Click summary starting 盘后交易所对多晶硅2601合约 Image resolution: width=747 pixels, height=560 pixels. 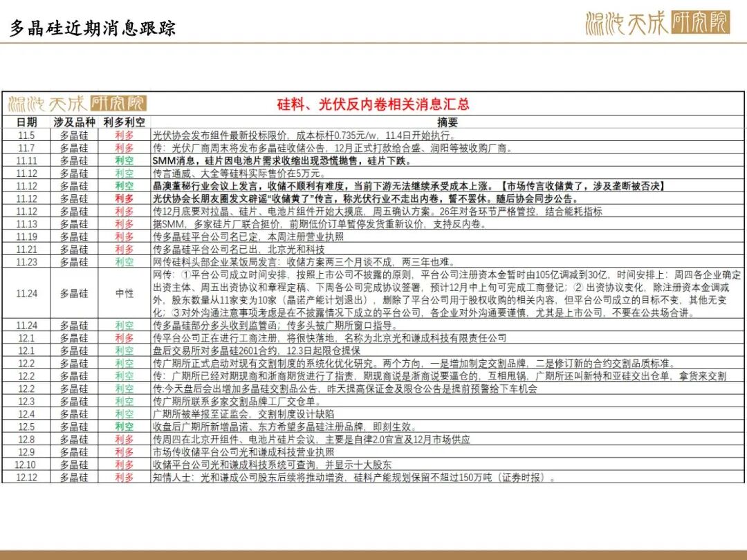[257, 351]
